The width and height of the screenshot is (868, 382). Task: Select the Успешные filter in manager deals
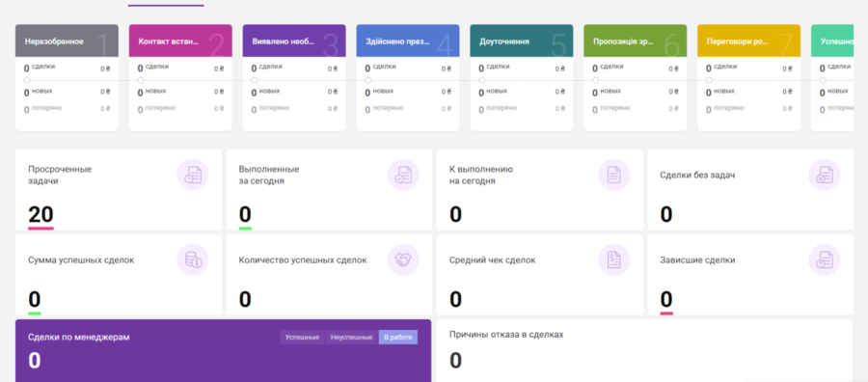point(302,338)
